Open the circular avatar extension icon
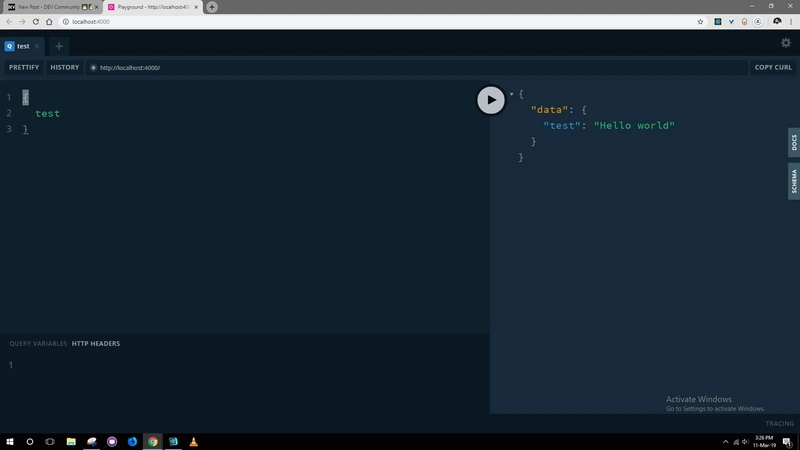 758,21
